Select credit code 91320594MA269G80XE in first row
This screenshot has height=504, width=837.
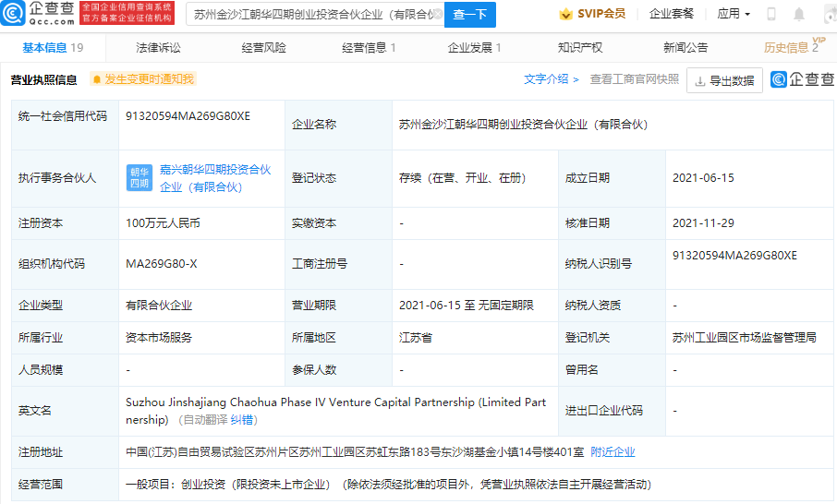coord(188,116)
